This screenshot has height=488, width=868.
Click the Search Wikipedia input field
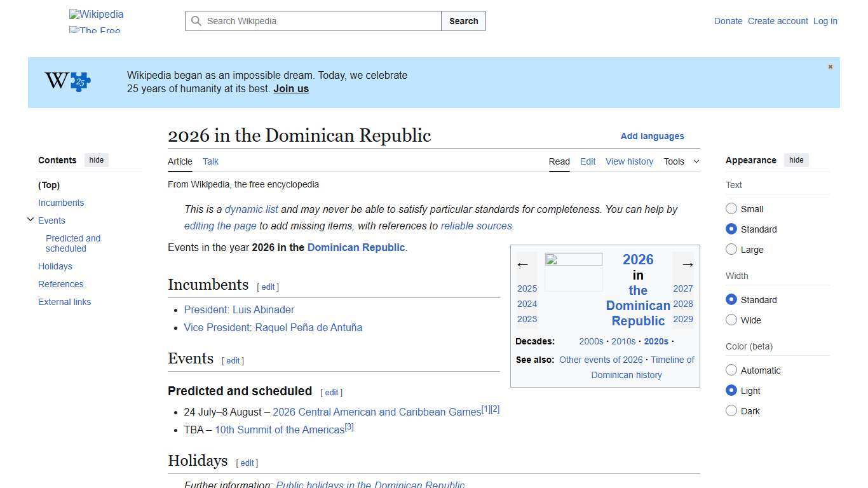point(311,21)
